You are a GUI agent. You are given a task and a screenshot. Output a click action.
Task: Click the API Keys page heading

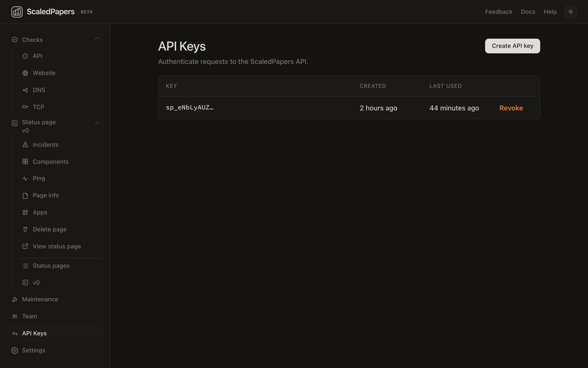(182, 46)
